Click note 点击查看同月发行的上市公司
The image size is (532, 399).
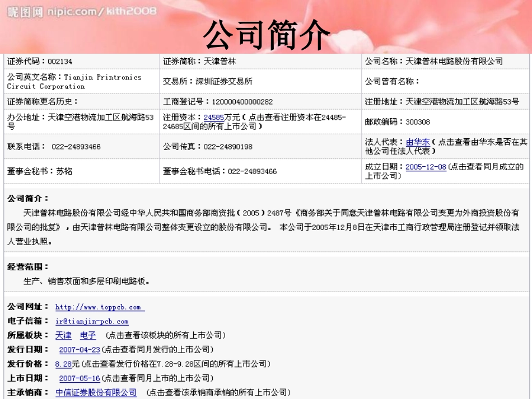pyautogui.click(x=157, y=350)
